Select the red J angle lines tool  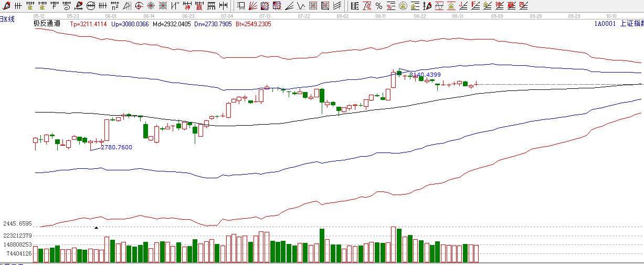click(463, 6)
